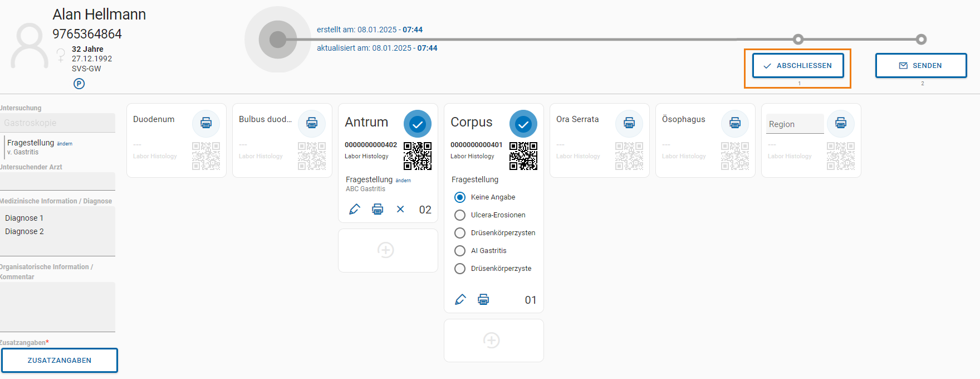This screenshot has width=980, height=379.
Task: Click the first step marker above ABSCHLIESSEN
Action: [x=798, y=39]
